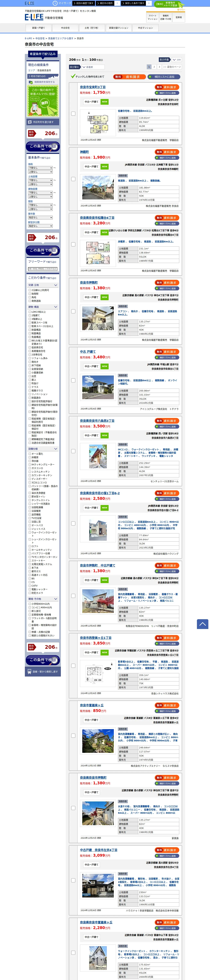
Task: Open floor plan thumbnail for 宝来町3丁目
Action: pos(98,123)
